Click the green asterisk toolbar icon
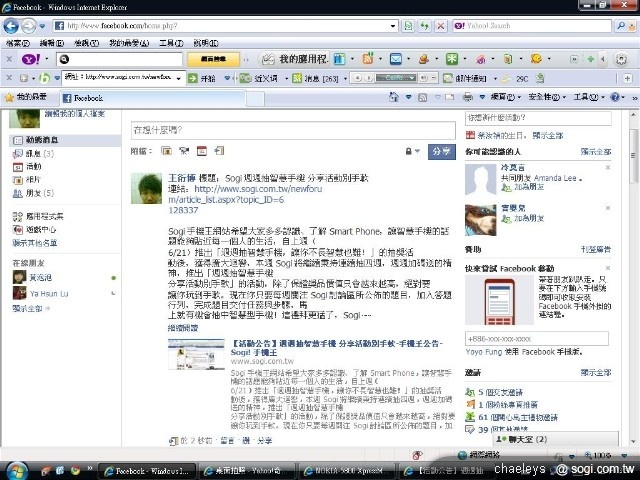The height and width of the screenshot is (480, 640). point(452,59)
